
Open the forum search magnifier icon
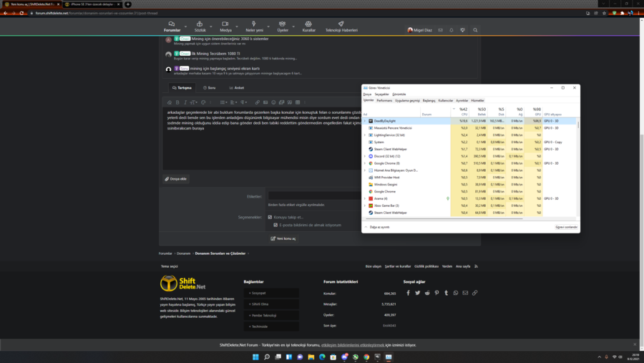(x=475, y=30)
